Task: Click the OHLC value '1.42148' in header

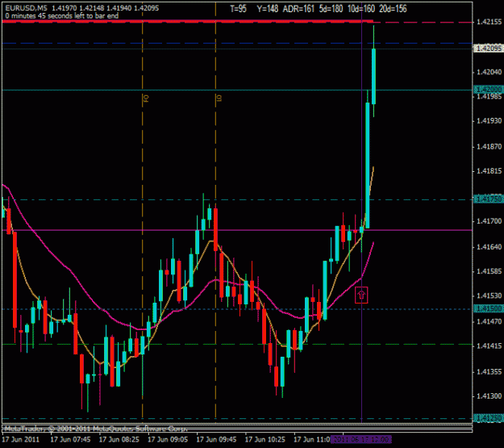Action: coord(92,8)
